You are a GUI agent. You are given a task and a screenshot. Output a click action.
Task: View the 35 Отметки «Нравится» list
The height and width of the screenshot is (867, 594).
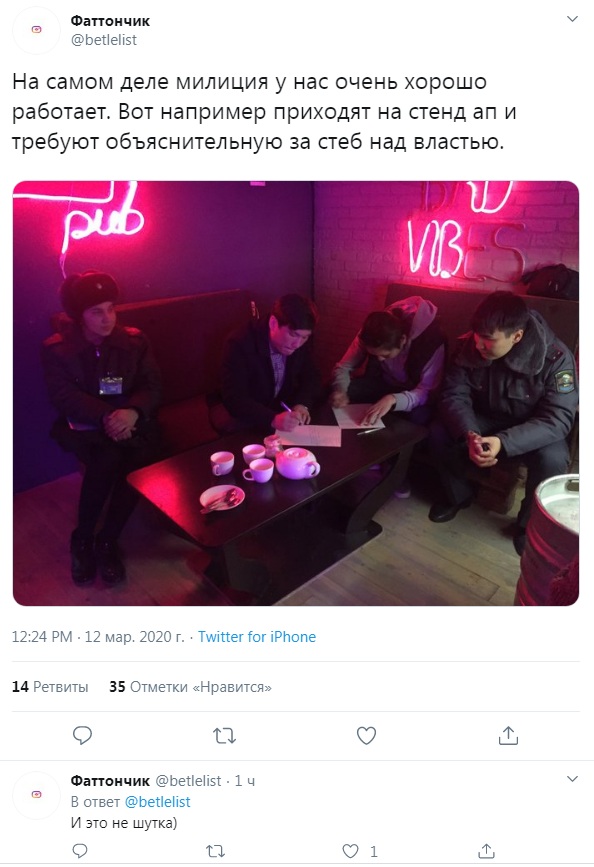[x=190, y=687]
